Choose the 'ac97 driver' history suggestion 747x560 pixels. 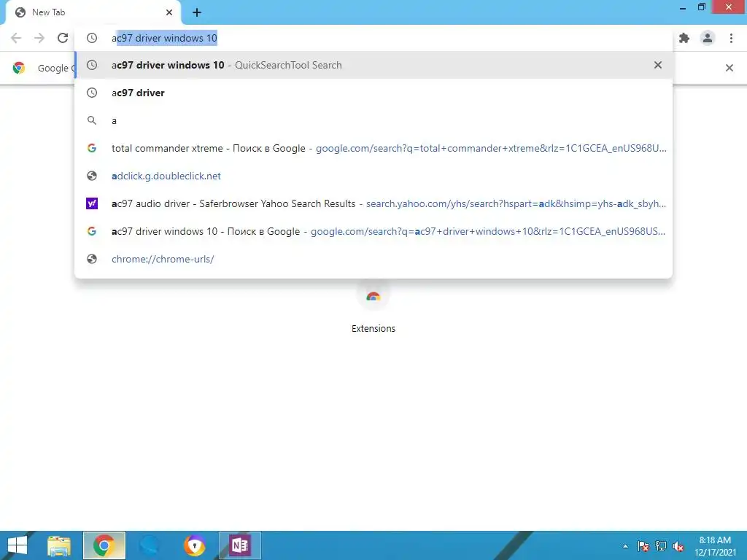tap(373, 93)
